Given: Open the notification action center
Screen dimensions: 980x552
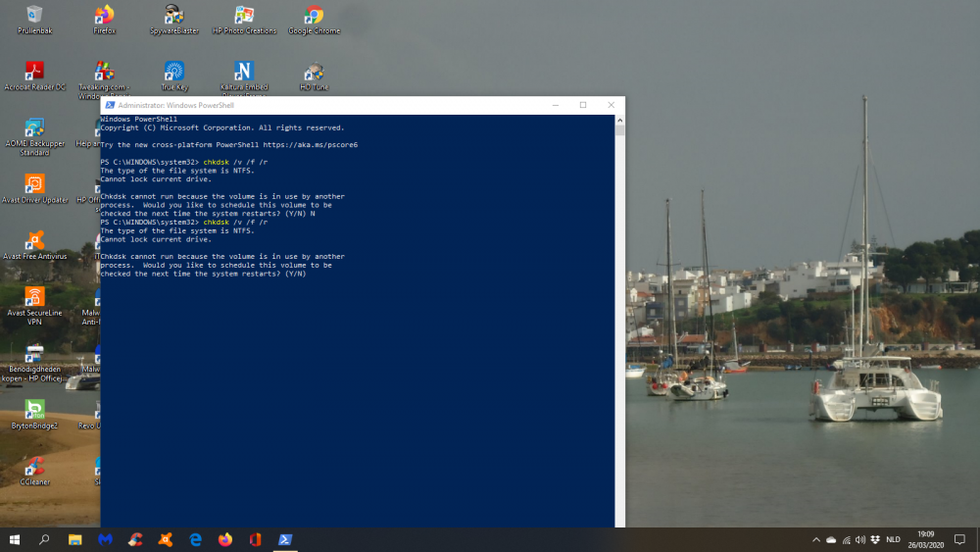Looking at the screenshot, I should [959, 539].
